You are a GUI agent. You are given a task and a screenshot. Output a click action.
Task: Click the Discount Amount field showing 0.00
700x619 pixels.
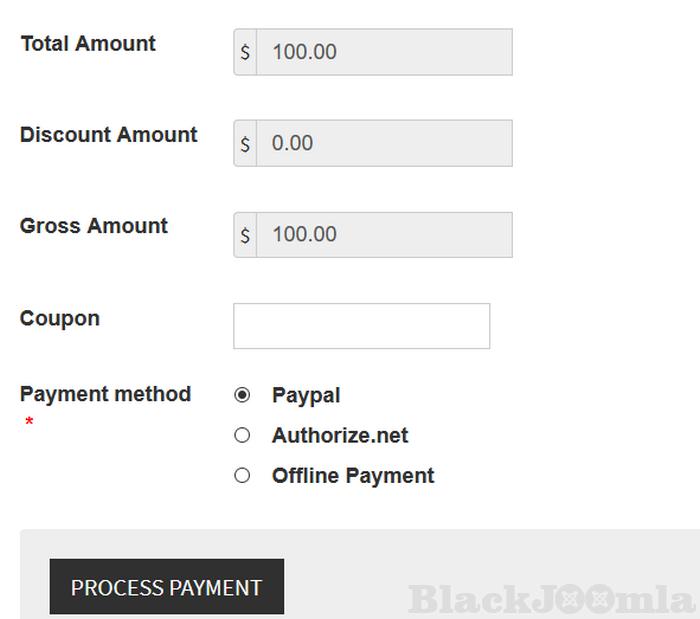tap(384, 144)
